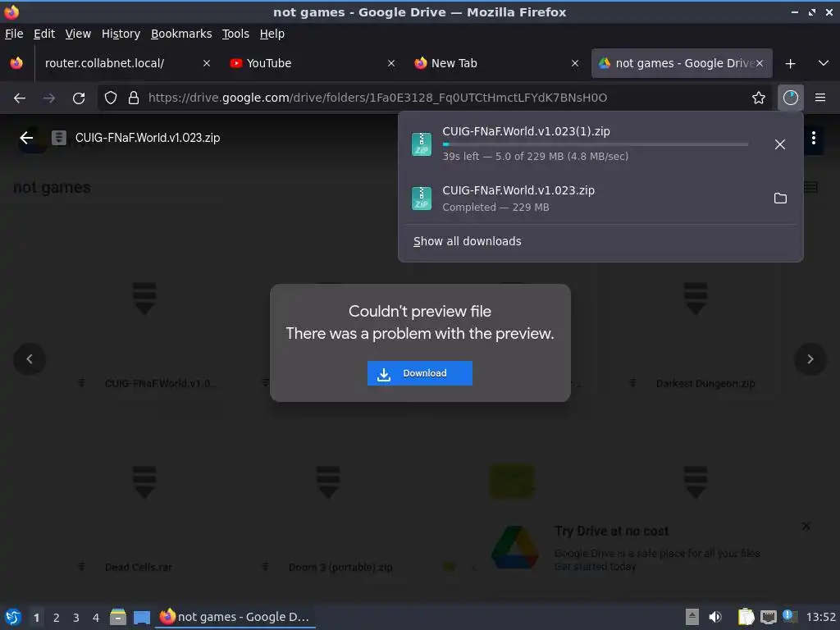Screen dimensions: 840x630
Task: Click the Download button in preview dialog
Action: 420,373
